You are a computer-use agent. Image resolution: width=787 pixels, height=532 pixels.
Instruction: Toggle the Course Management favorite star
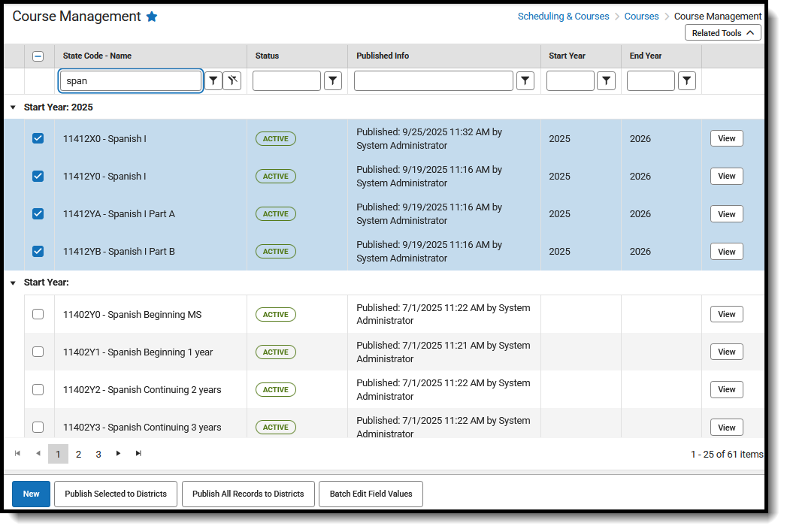pyautogui.click(x=152, y=16)
